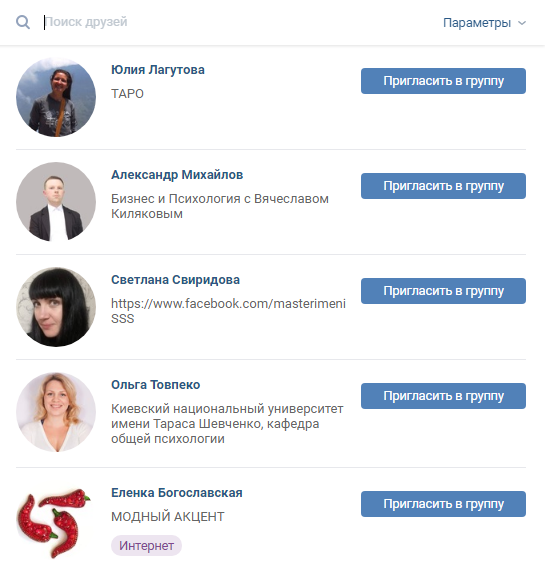
Task: Open Александр Михайлов name link
Action: 177,175
